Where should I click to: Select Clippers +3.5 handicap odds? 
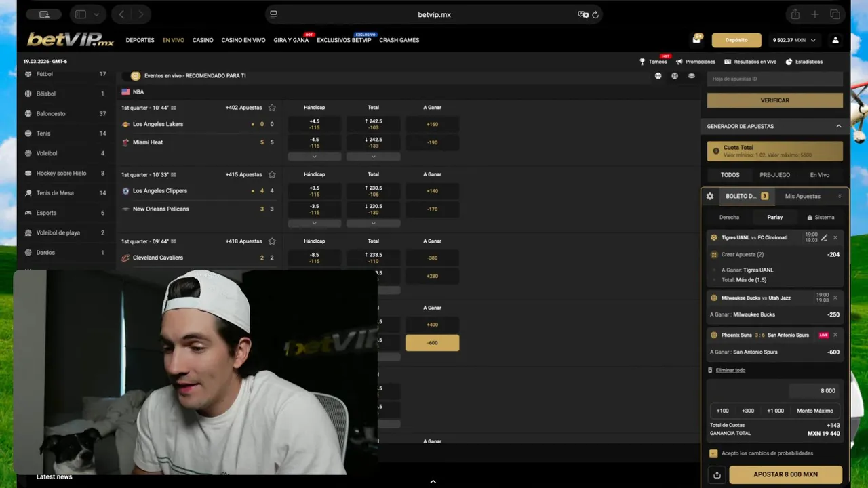(x=314, y=191)
